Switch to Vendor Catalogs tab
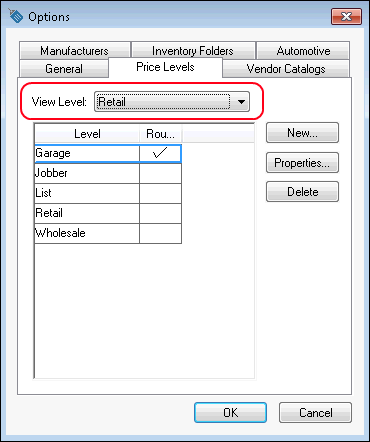 click(286, 69)
